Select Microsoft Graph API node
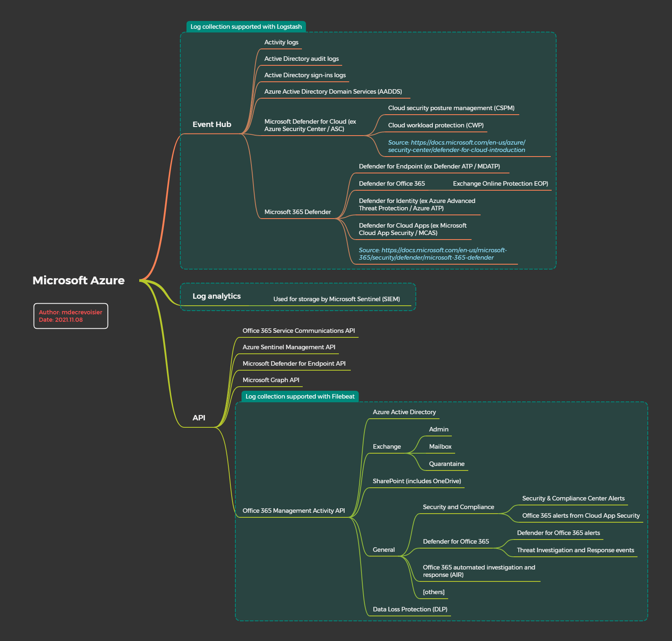Screen dimensions: 672x641 coord(271,380)
